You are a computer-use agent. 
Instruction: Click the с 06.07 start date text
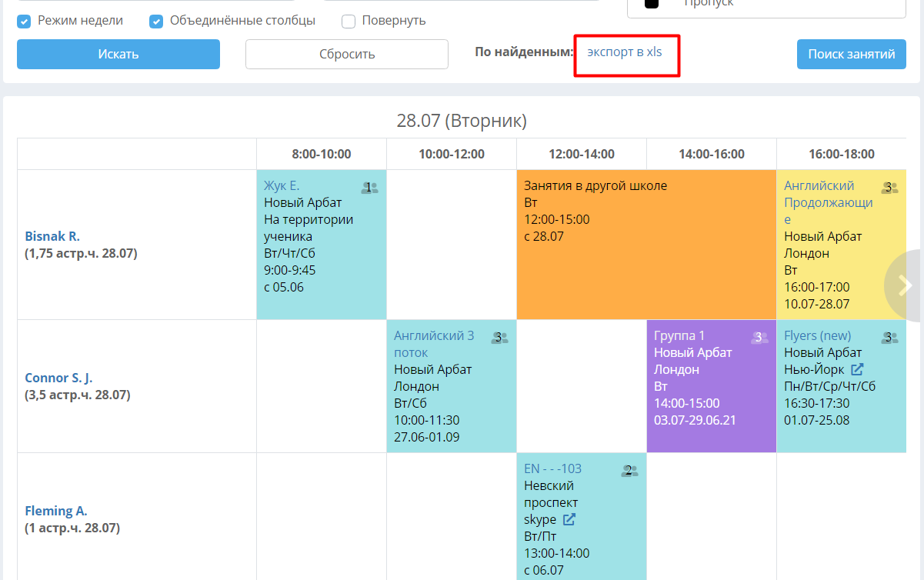click(x=544, y=570)
